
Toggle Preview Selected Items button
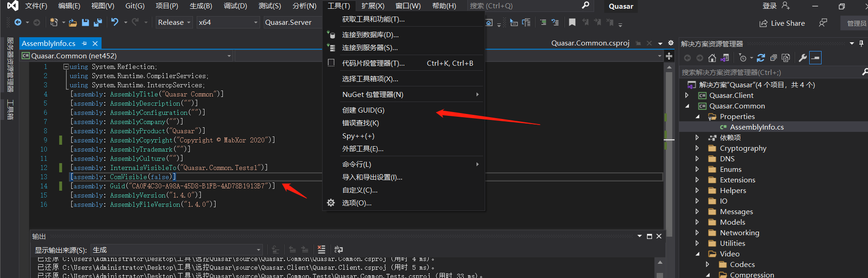pos(816,58)
